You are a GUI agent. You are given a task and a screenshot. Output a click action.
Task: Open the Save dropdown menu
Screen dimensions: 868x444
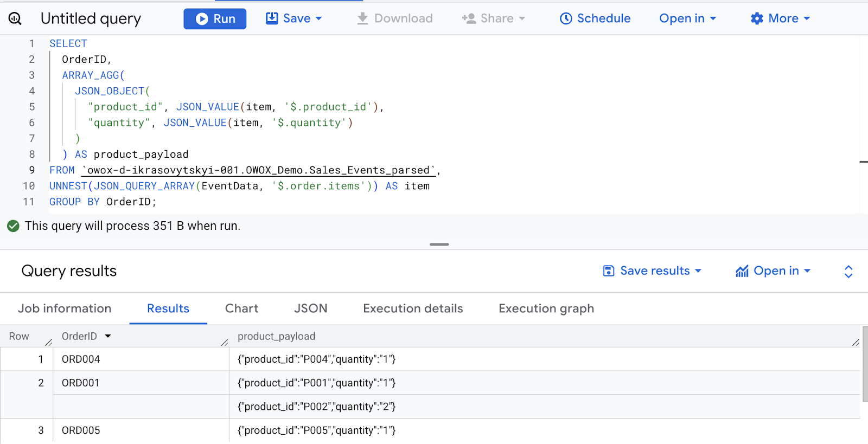[x=293, y=18]
